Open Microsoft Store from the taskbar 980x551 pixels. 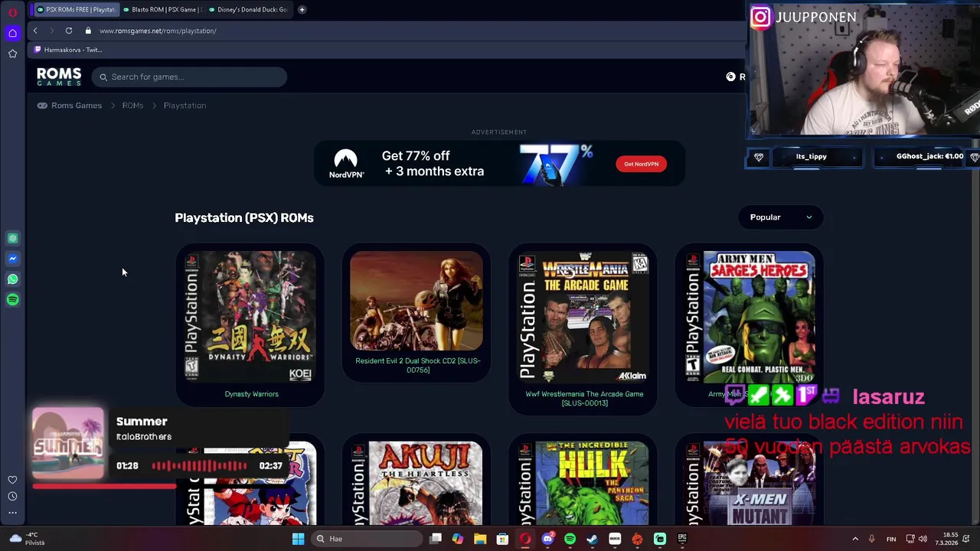pyautogui.click(x=502, y=539)
